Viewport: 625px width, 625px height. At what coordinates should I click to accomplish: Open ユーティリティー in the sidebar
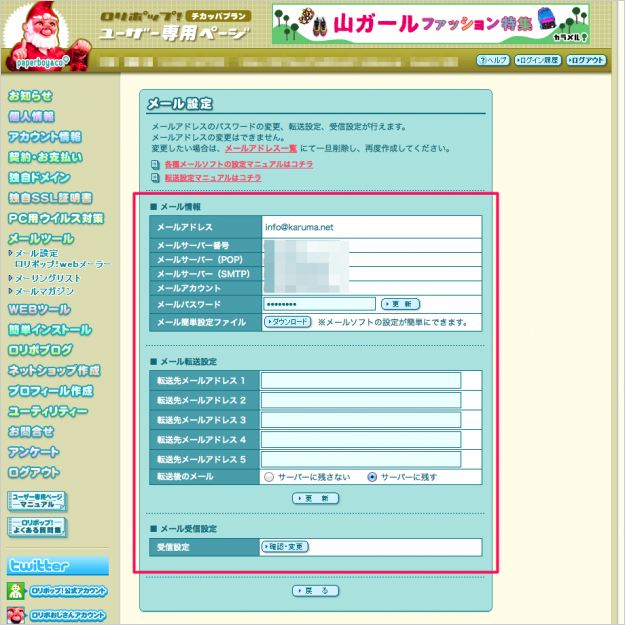coord(48,411)
